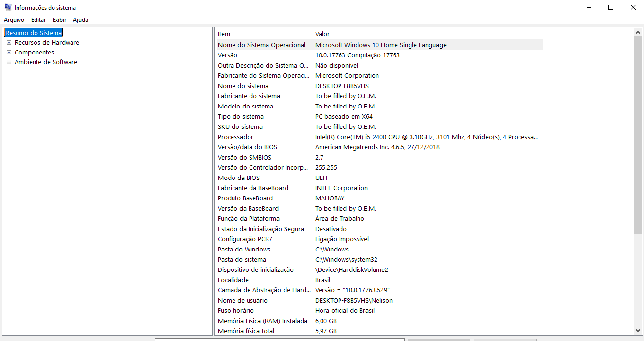644x341 pixels.
Task: Click the 255.255 value
Action: coord(326,167)
